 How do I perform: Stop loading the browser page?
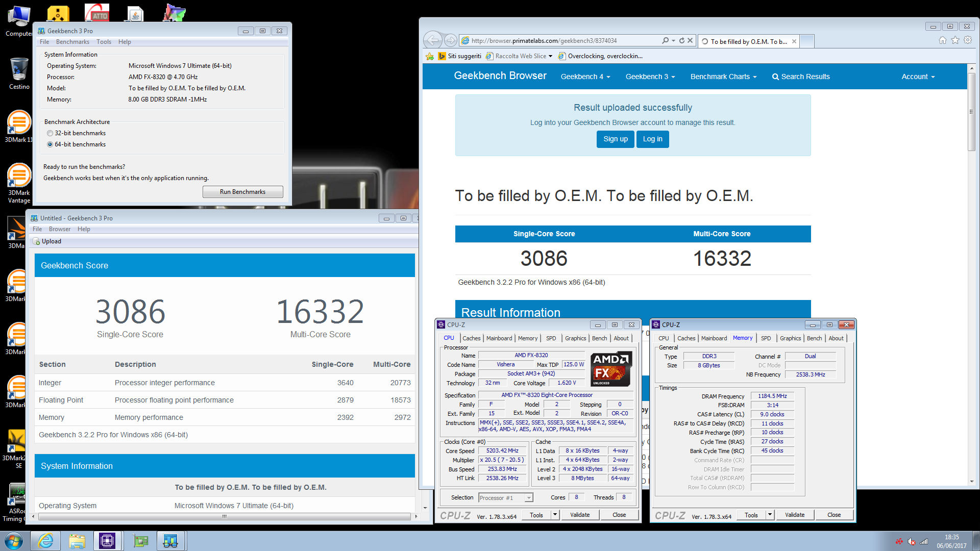pos(690,41)
